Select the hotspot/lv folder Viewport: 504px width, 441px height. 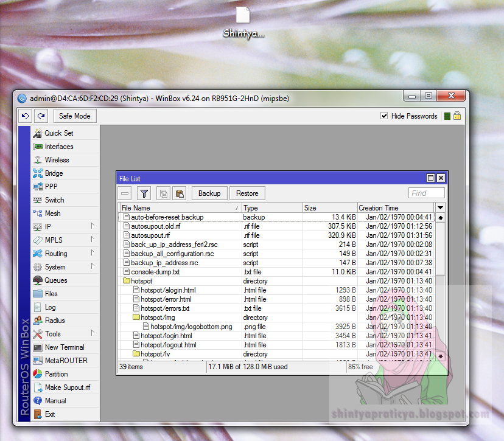click(x=276, y=354)
